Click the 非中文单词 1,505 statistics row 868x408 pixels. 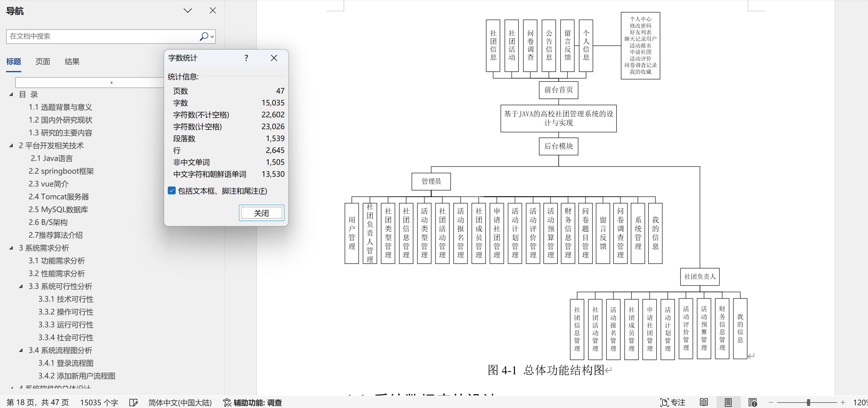228,162
